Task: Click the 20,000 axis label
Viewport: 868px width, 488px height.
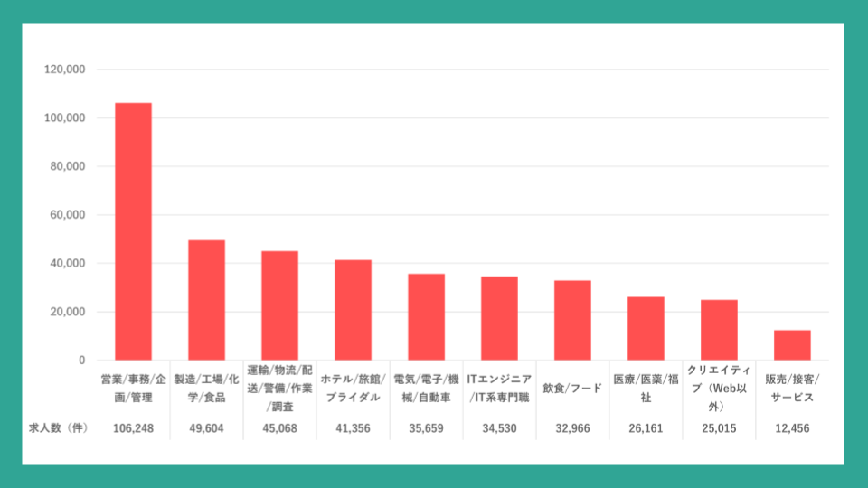Action: click(68, 312)
